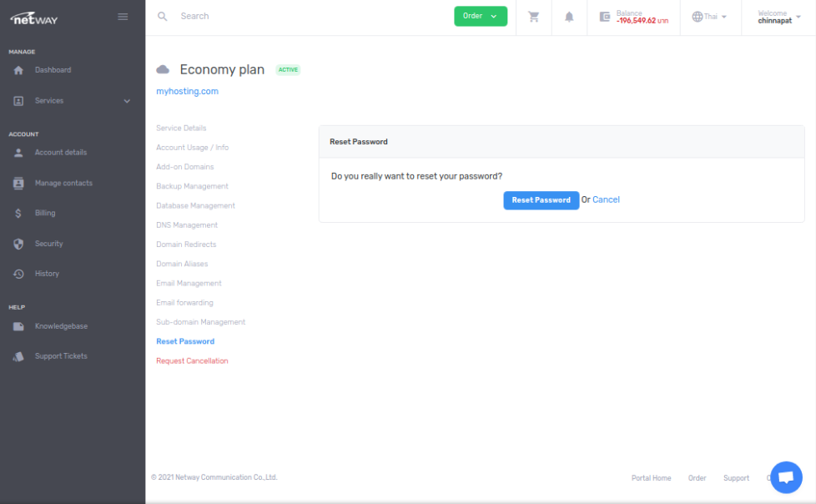Open Email Management menu item
The width and height of the screenshot is (816, 504).
coord(189,284)
